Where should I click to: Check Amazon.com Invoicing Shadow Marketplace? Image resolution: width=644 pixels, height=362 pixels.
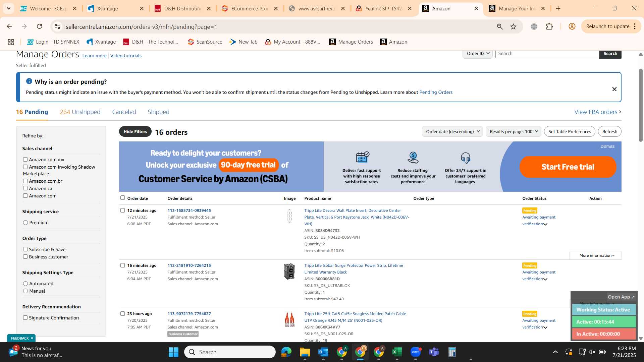25,167
